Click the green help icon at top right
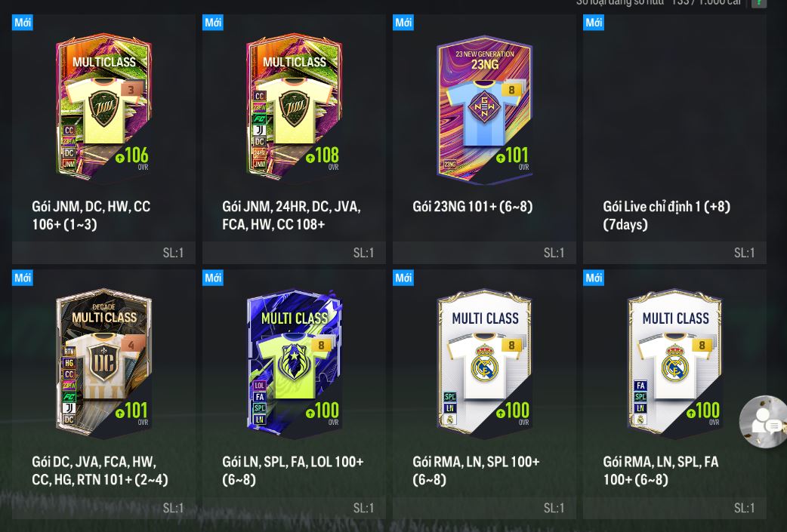 click(759, 3)
